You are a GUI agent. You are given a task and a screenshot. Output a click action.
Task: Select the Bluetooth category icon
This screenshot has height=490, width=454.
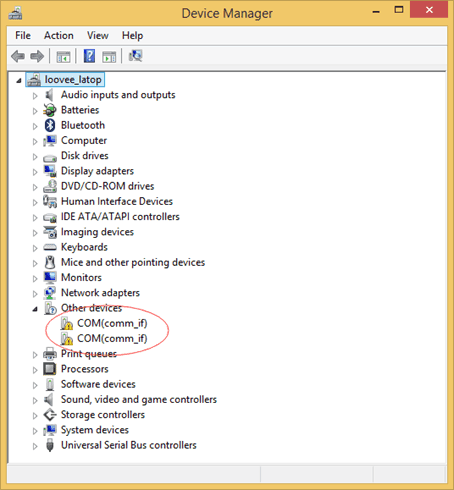(50, 125)
